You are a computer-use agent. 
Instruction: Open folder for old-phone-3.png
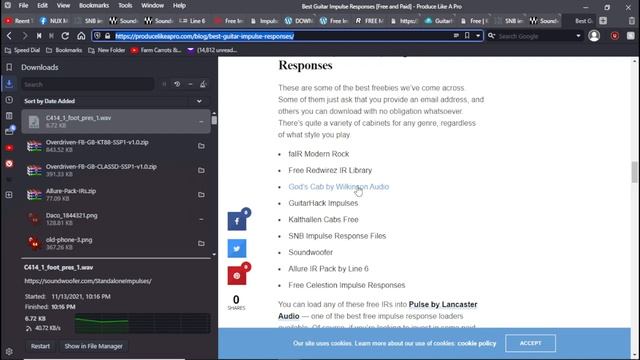click(x=201, y=243)
